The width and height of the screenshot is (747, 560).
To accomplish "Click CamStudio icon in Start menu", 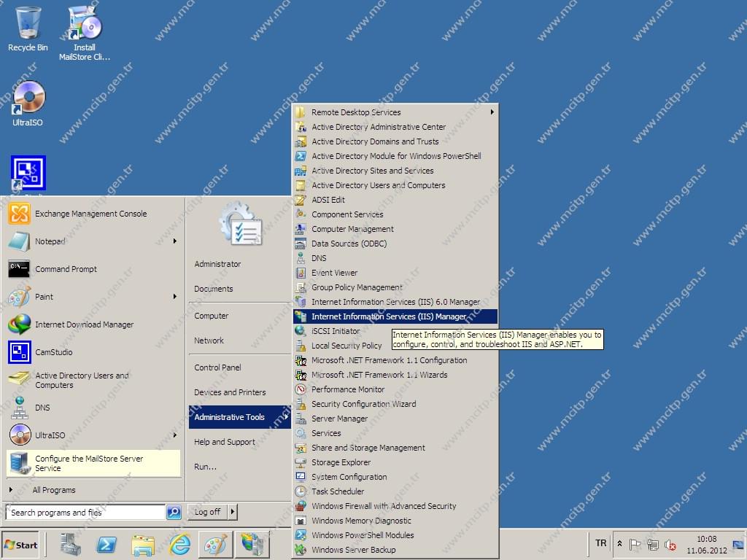I will [20, 352].
